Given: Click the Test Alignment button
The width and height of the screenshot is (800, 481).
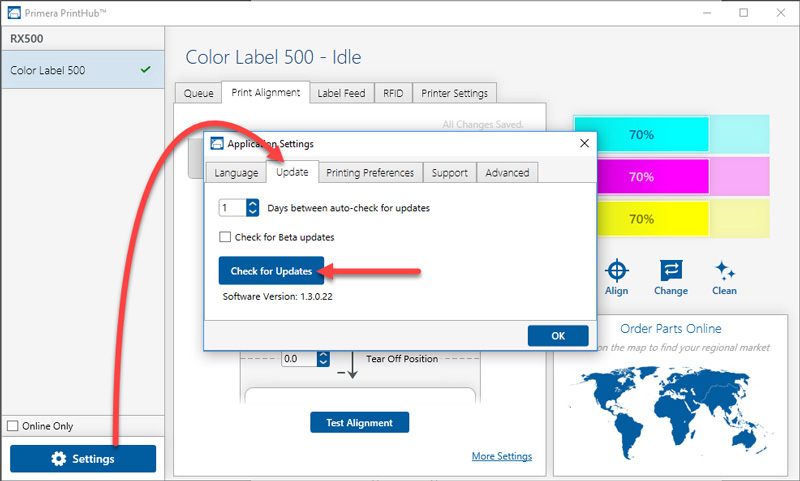Looking at the screenshot, I should [x=360, y=422].
